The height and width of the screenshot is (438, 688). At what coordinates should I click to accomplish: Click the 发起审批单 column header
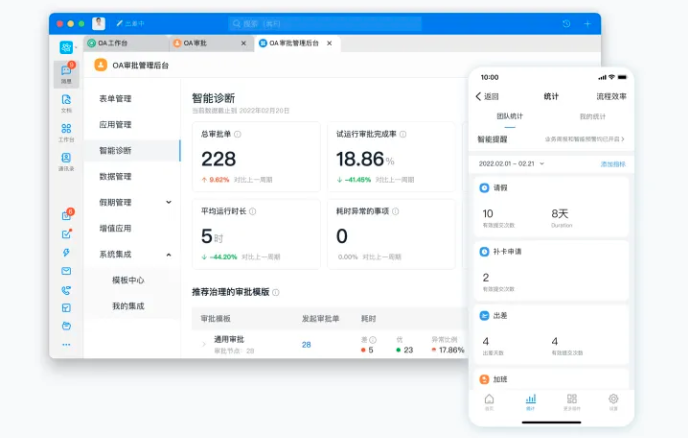(x=320, y=319)
